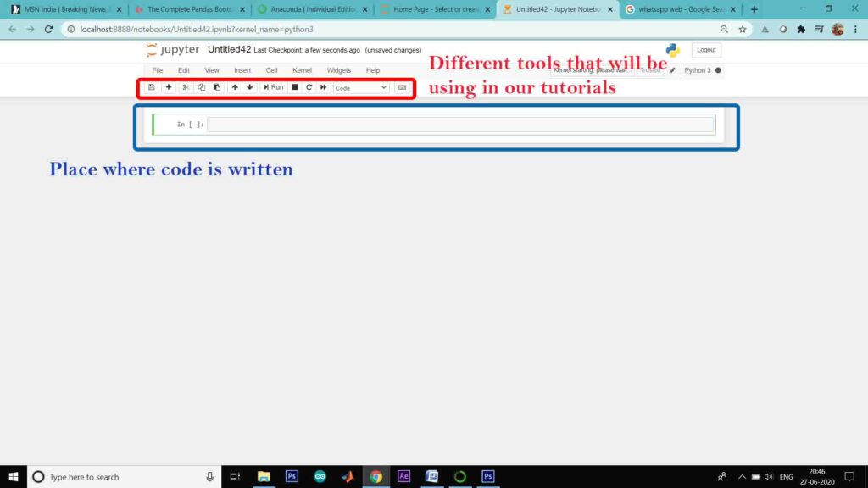The image size is (868, 488).
Task: Open File Explorer from the taskbar
Action: [264, 476]
